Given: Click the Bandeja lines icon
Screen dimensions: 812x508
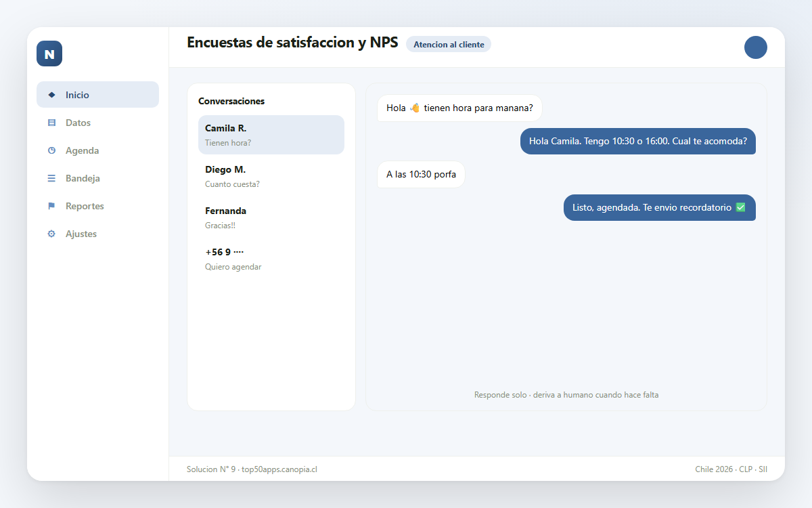Looking at the screenshot, I should (x=51, y=178).
